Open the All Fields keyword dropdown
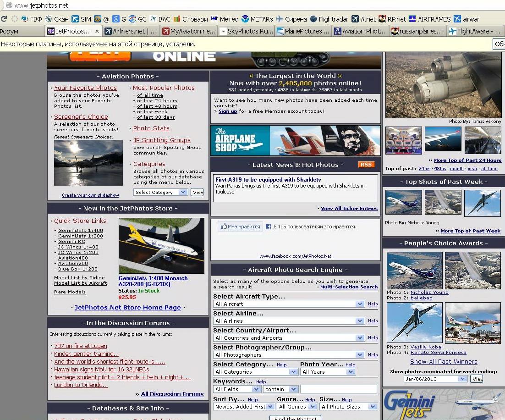The width and height of the screenshot is (505, 420). pyautogui.click(x=237, y=389)
